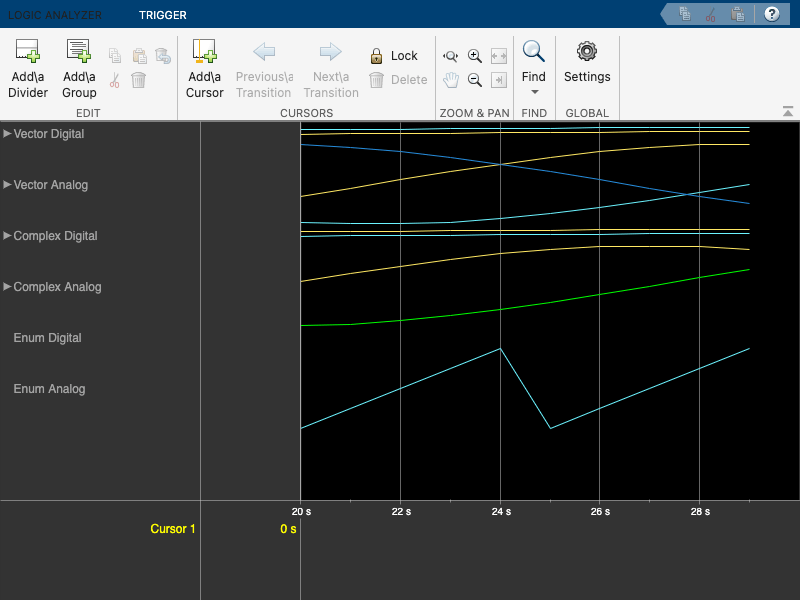Viewport: 800px width, 600px height.
Task: Click the Add Divider icon
Action: 28,52
